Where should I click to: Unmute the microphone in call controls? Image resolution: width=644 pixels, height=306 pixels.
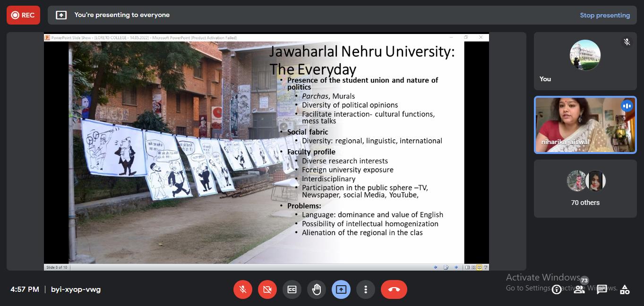click(x=243, y=289)
